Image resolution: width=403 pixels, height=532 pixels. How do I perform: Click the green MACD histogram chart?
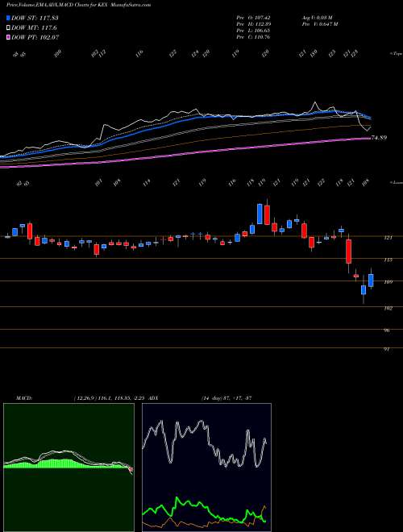69,468
